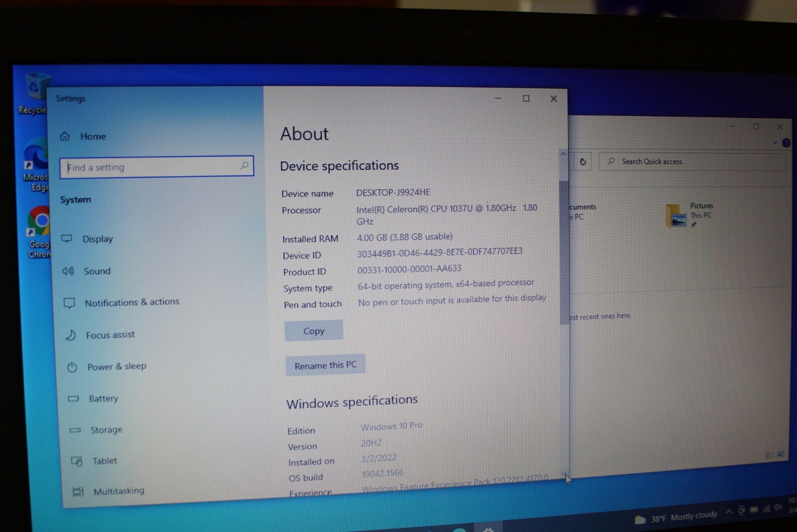Expand the File Explorer ribbon chevron
The height and width of the screenshot is (532, 797).
[775, 143]
